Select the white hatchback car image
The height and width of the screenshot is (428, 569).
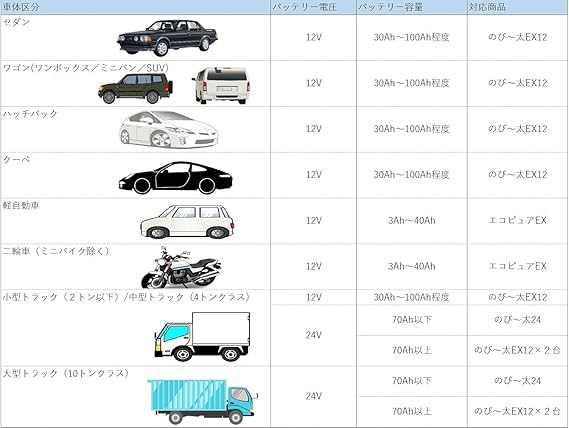coord(169,129)
